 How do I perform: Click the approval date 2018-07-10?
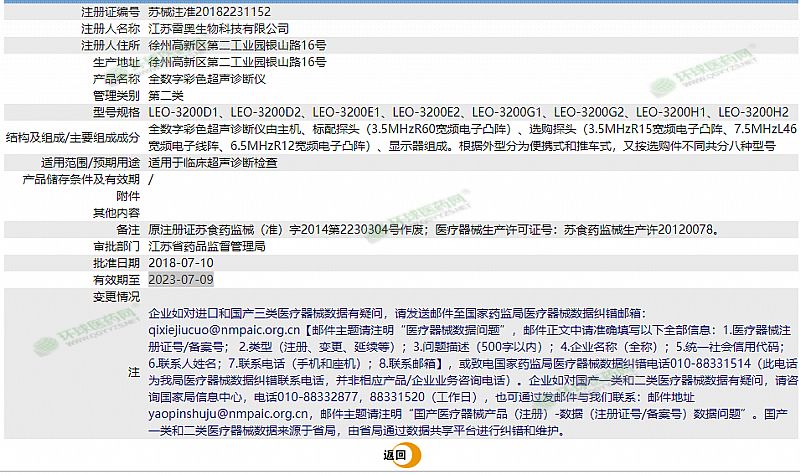(x=180, y=262)
